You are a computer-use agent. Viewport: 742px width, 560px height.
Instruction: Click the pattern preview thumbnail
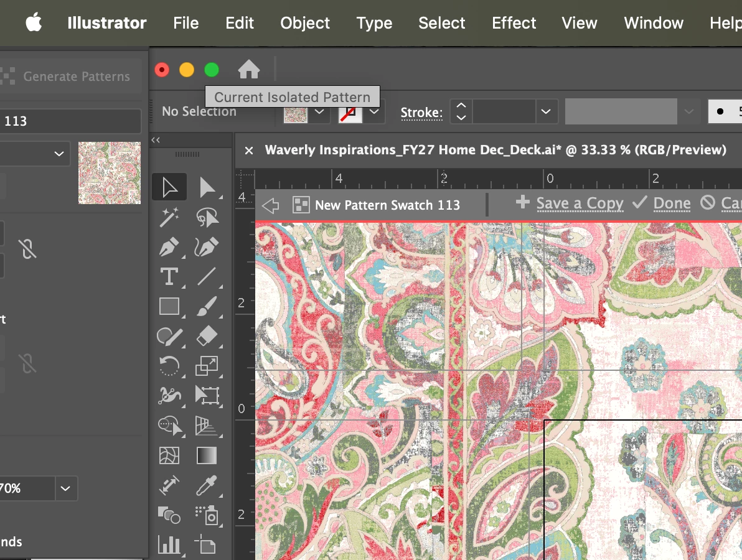point(110,172)
